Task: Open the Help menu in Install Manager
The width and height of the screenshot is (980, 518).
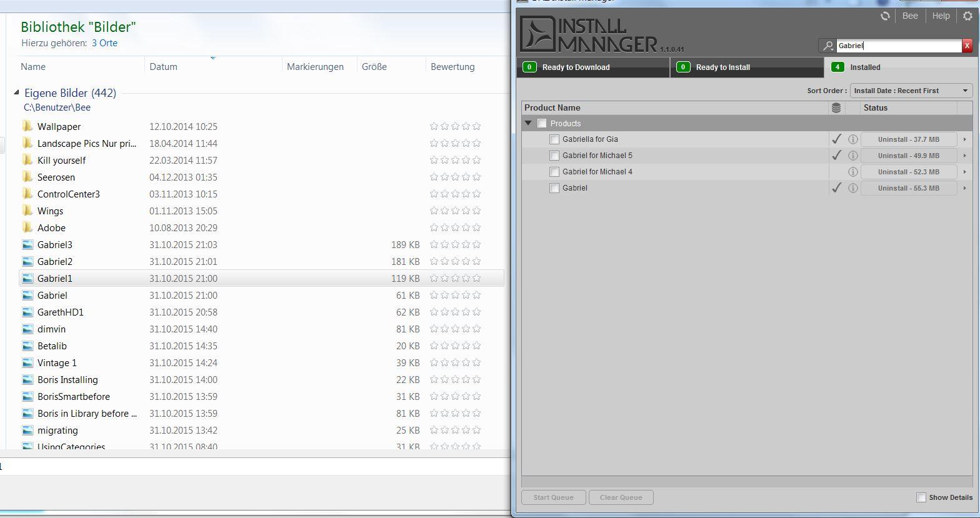Action: tap(941, 16)
